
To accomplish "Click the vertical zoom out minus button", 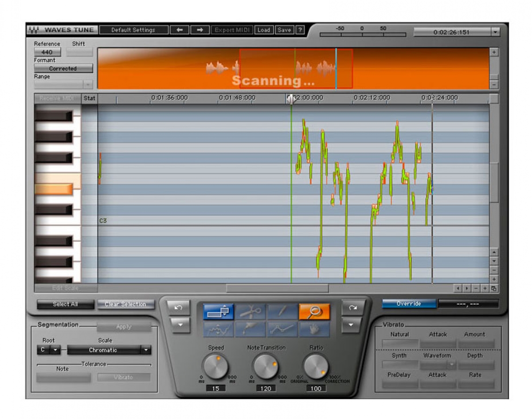I will pos(494,270).
